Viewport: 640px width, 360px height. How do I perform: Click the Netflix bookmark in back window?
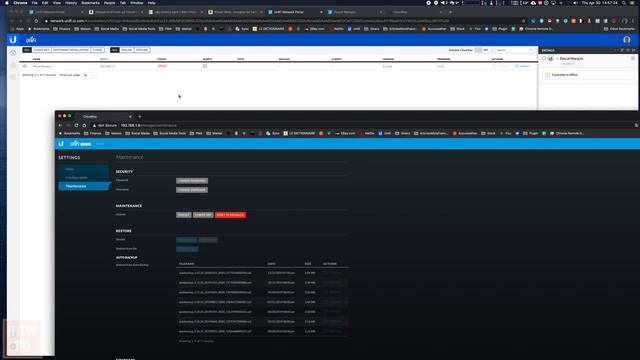click(337, 29)
